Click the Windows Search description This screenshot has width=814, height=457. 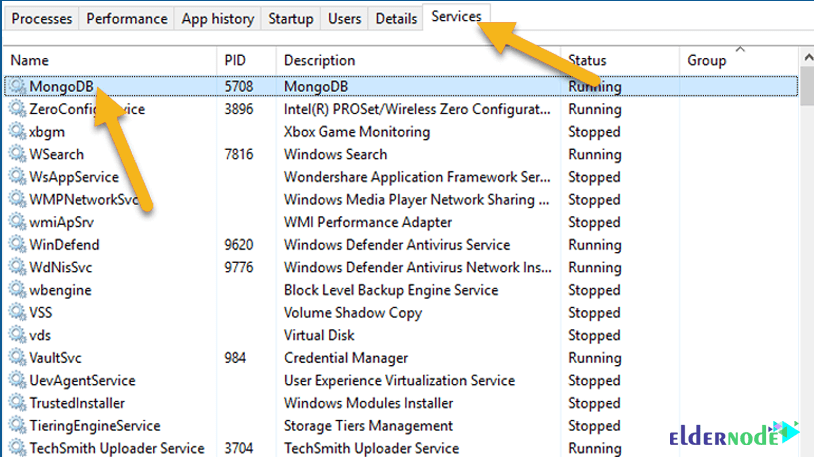[x=335, y=154]
